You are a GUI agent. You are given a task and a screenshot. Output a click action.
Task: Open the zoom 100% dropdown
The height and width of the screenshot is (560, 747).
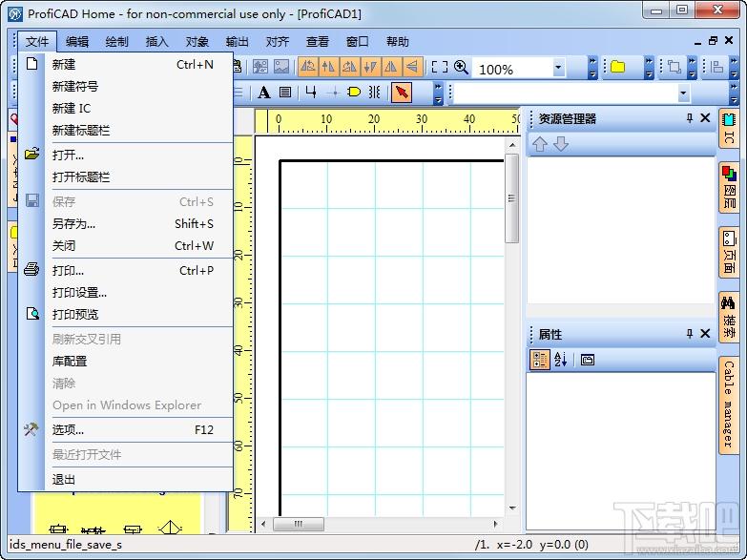pyautogui.click(x=558, y=68)
